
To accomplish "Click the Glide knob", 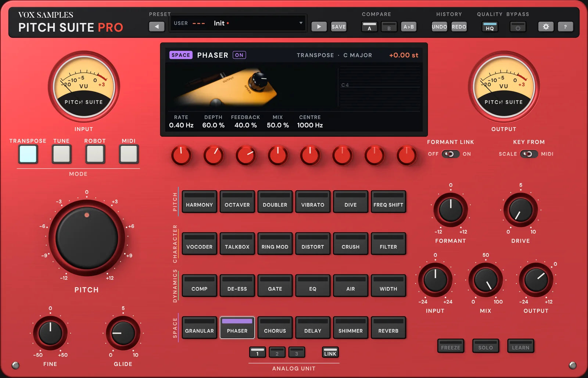I will point(123,333).
